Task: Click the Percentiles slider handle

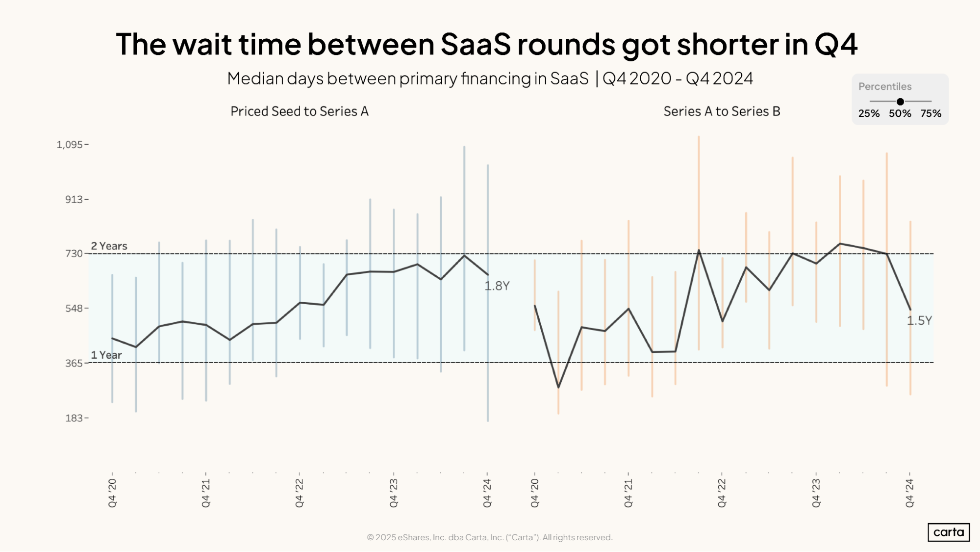Action: click(x=900, y=102)
